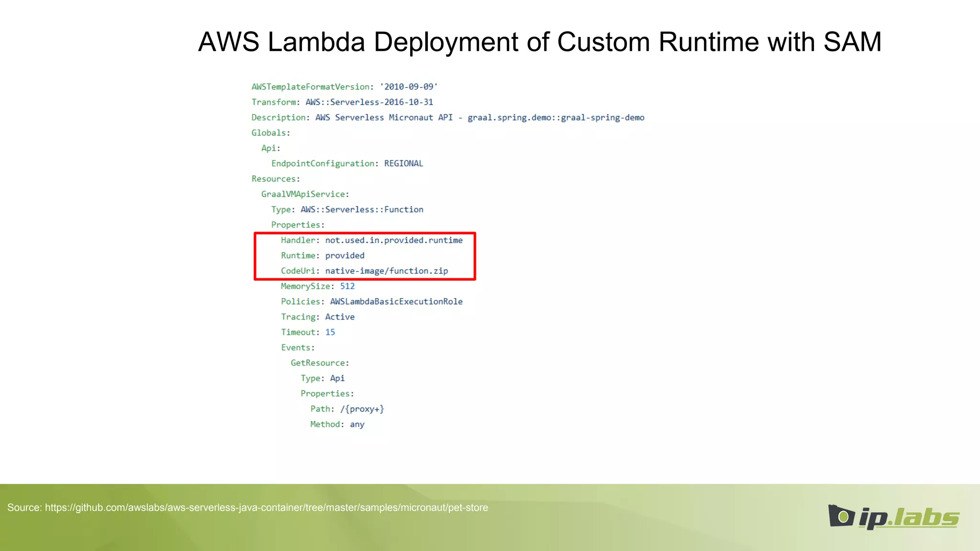Click Properties: under GraalVMApiService

tap(298, 225)
